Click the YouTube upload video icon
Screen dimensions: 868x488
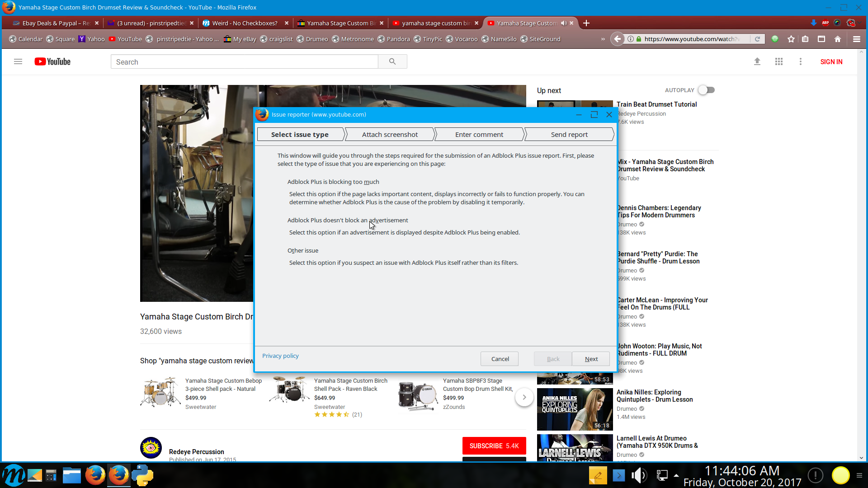pos(757,61)
